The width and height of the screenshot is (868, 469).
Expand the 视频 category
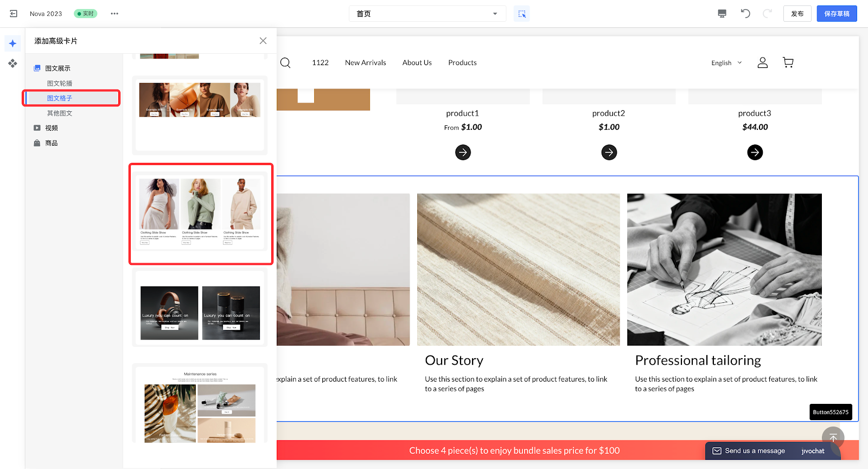click(52, 128)
